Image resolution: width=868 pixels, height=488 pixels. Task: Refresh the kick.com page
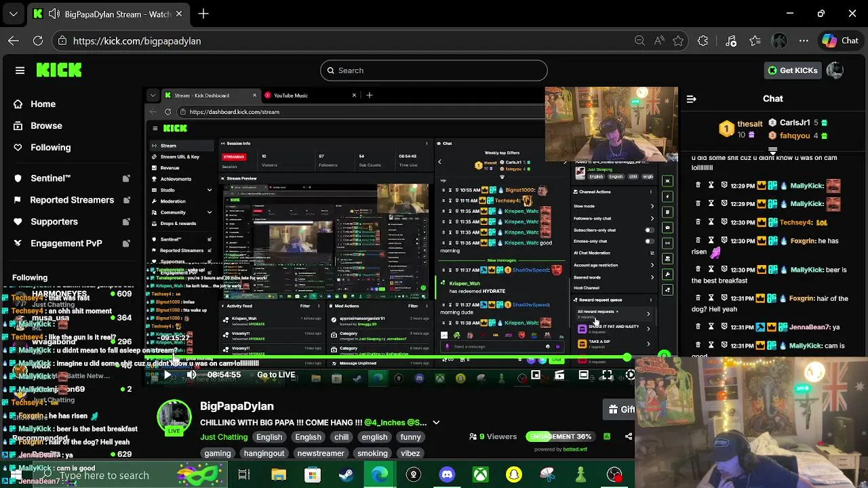click(38, 41)
